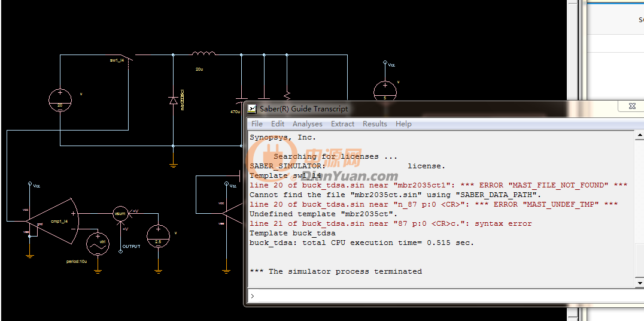
Task: Click the MAST_UNDEF_TMP error line
Action: tap(434, 204)
